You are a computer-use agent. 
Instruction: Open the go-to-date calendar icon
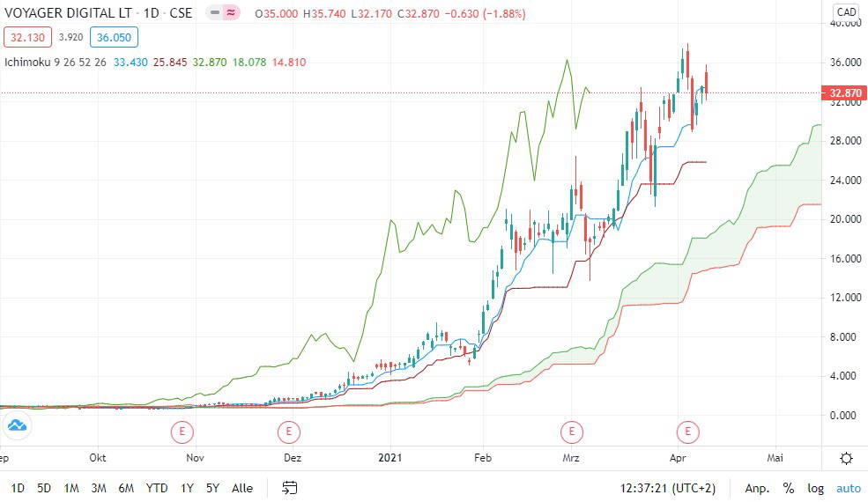(290, 488)
